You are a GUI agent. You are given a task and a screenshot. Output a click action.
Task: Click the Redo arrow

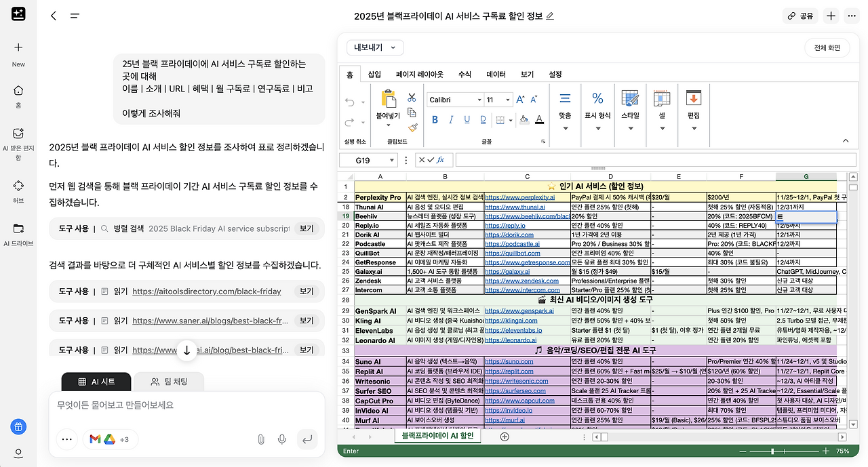click(x=350, y=122)
